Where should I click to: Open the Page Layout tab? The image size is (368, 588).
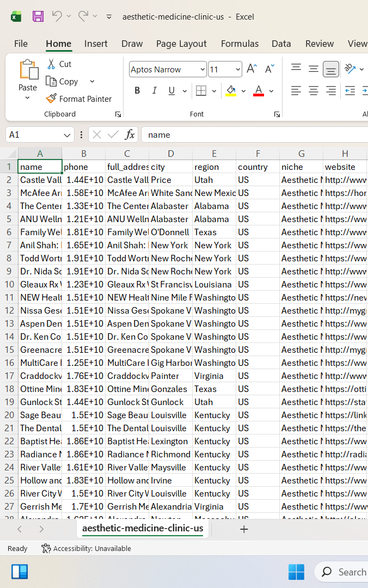(x=181, y=44)
